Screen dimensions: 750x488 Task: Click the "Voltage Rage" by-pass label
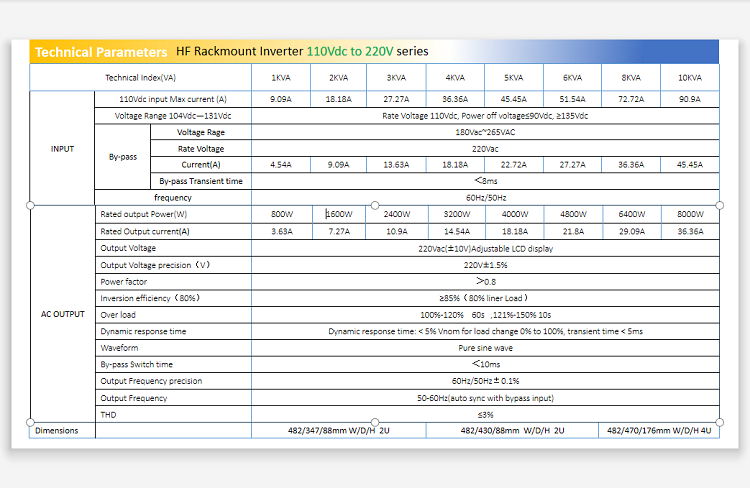[x=201, y=132]
